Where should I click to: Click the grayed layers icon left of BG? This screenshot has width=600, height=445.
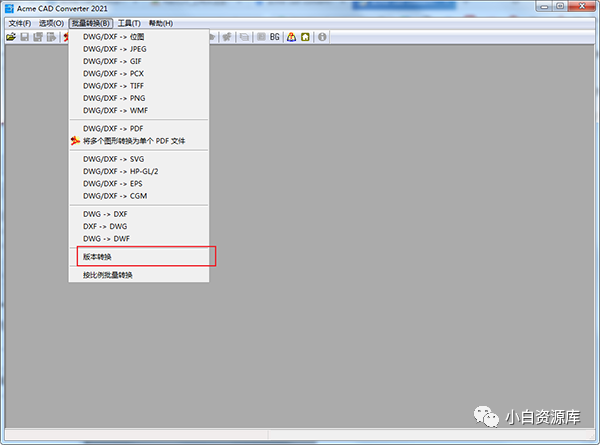tap(261, 37)
